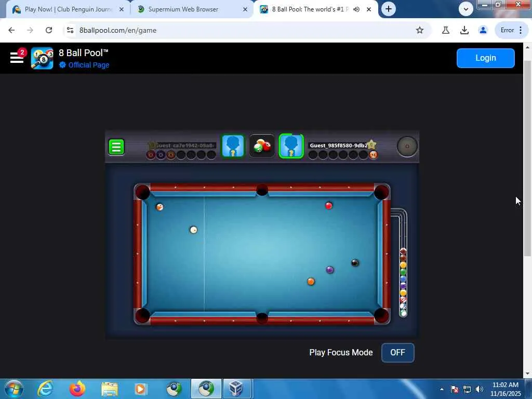Open the VirtualBox cube taskbar icon
Image resolution: width=532 pixels, height=399 pixels.
236,389
